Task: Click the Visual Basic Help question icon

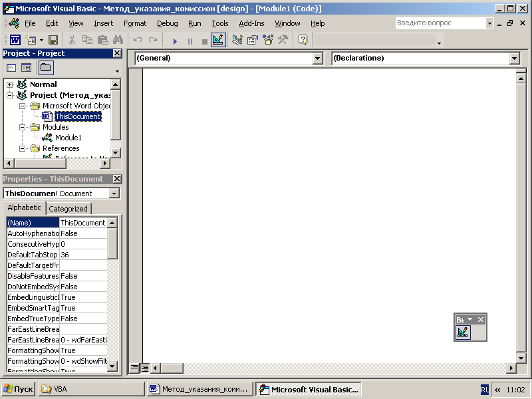Action: pos(303,40)
